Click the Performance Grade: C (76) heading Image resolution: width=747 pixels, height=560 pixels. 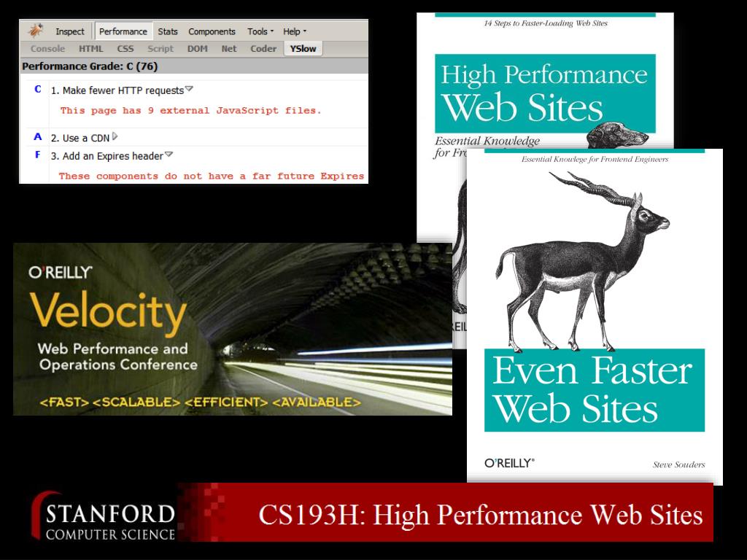(x=90, y=66)
